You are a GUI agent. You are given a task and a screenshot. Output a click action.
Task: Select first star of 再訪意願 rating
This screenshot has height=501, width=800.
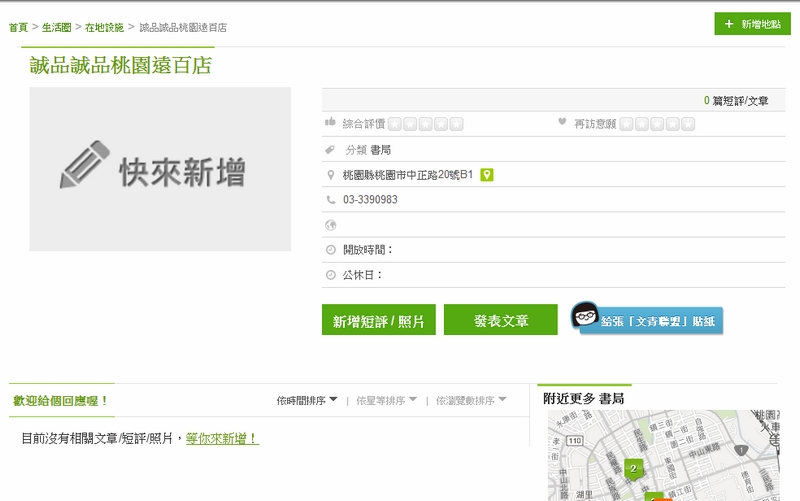click(x=627, y=124)
